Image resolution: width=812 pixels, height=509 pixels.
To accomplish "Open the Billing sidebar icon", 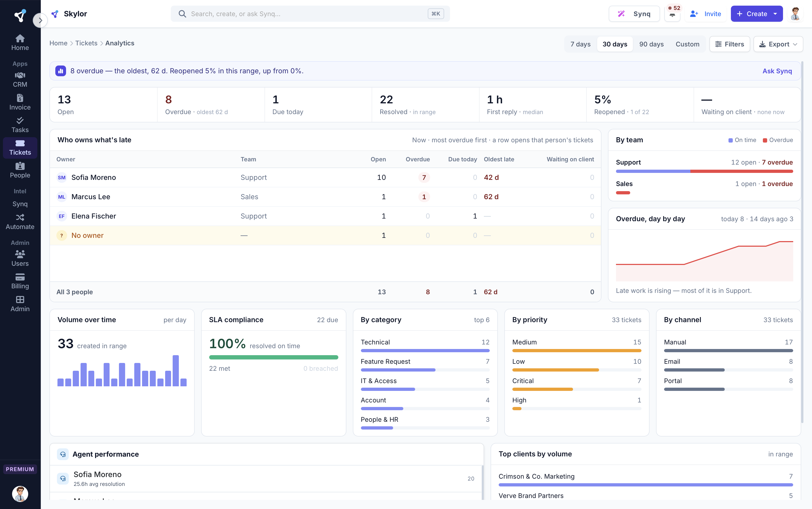I will point(20,281).
